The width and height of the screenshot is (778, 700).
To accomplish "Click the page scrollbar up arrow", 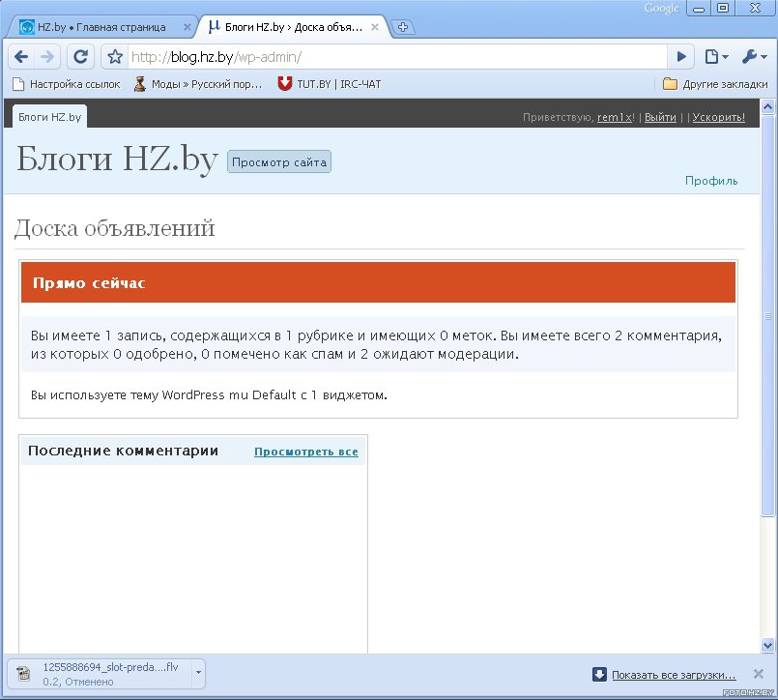I will click(767, 106).
